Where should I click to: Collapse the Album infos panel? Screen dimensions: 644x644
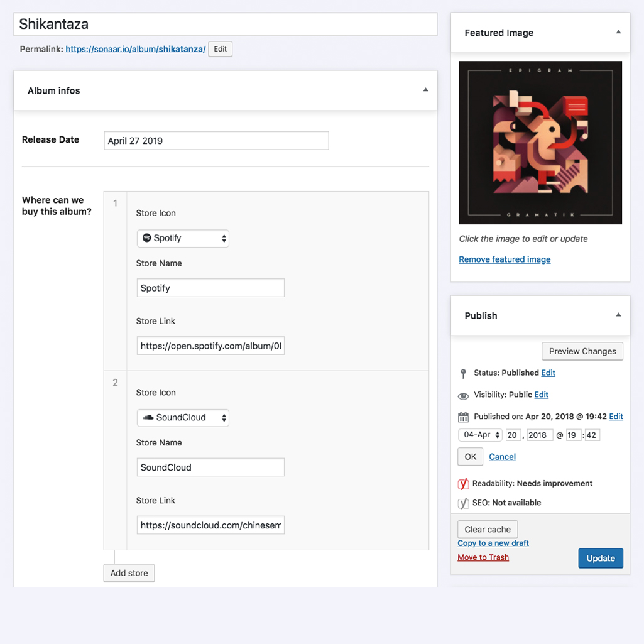pyautogui.click(x=425, y=90)
